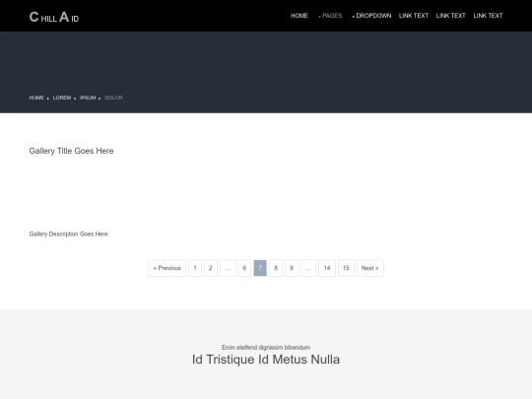Go to Home breadcrumb
Viewport: 532px width, 399px height.
(36, 98)
